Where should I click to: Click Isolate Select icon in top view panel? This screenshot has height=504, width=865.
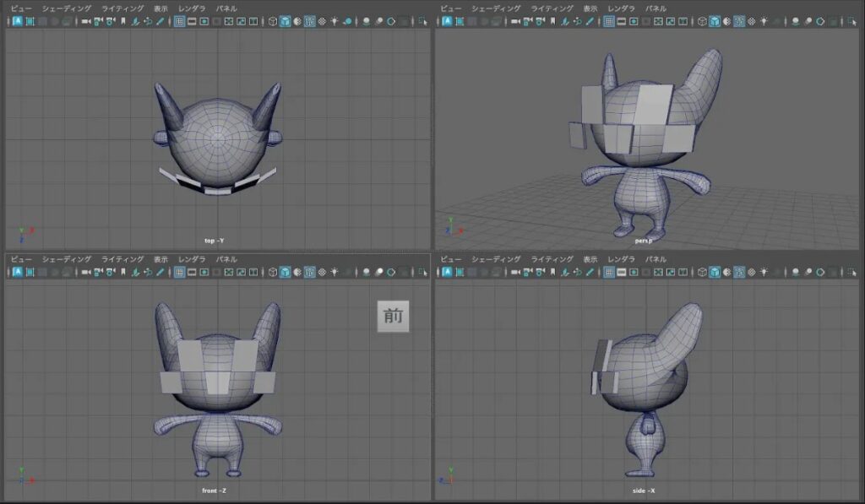(x=422, y=21)
